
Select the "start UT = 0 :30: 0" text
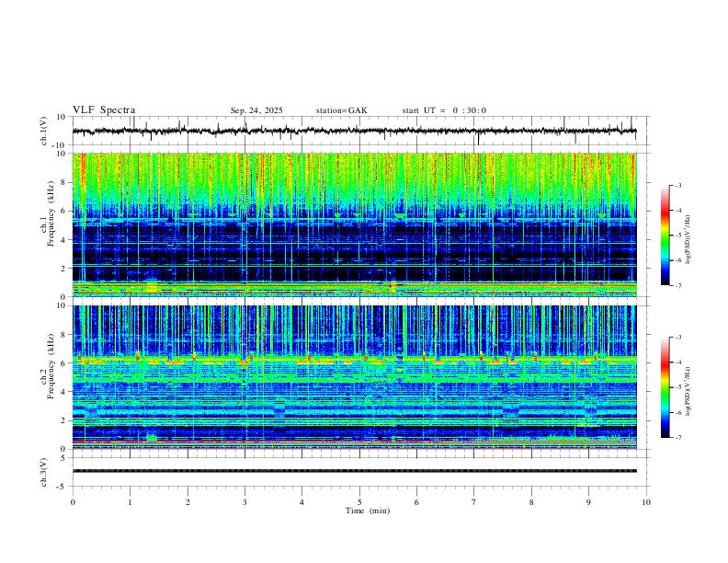coord(444,110)
